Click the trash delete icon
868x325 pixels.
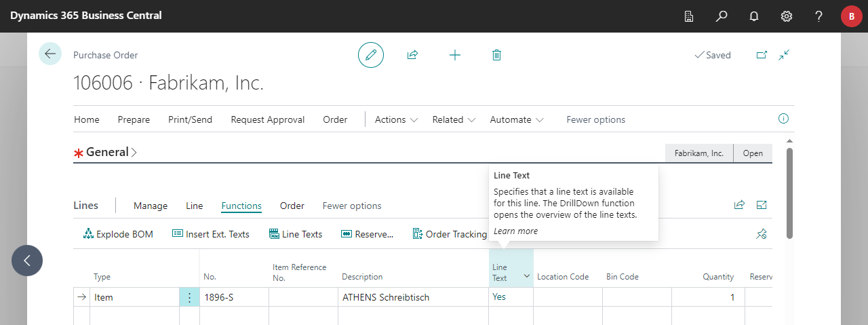pos(496,55)
